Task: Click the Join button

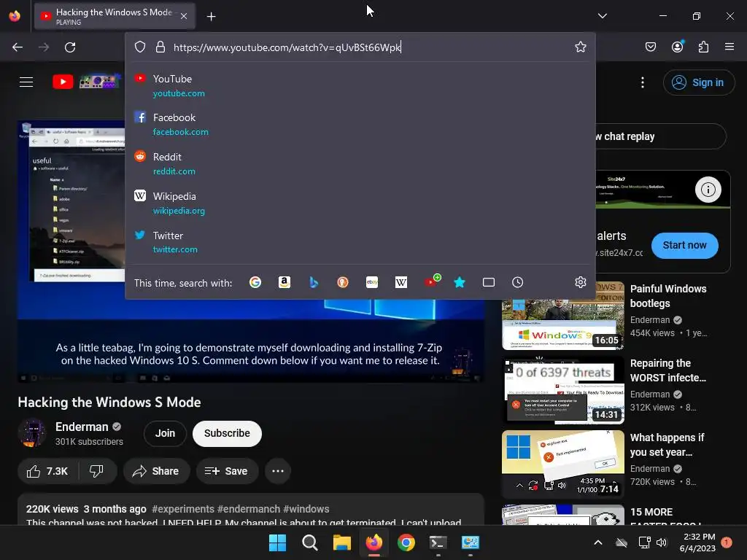Action: pos(165,433)
